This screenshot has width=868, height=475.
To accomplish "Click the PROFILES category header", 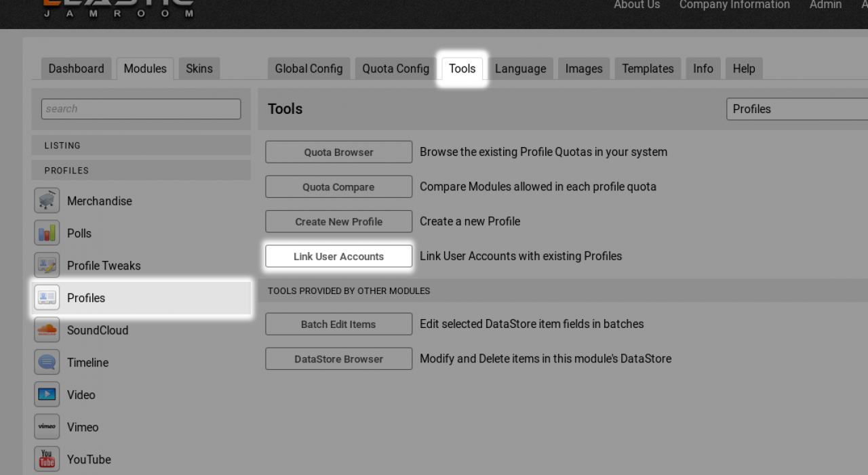I will [141, 171].
